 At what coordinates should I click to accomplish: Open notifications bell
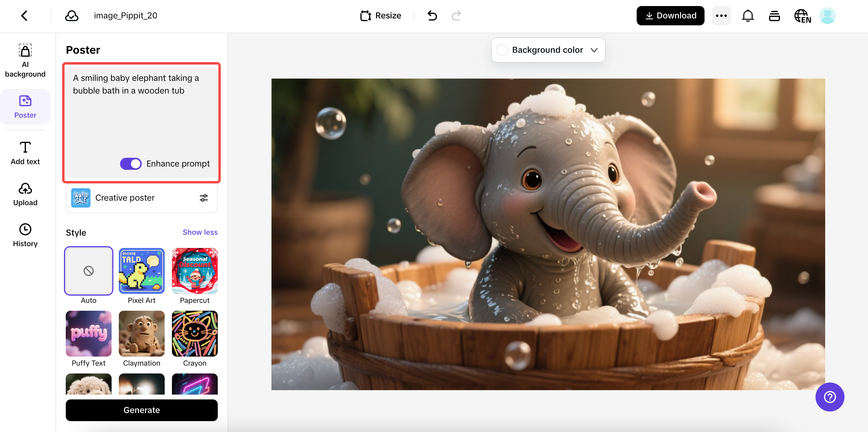[748, 15]
